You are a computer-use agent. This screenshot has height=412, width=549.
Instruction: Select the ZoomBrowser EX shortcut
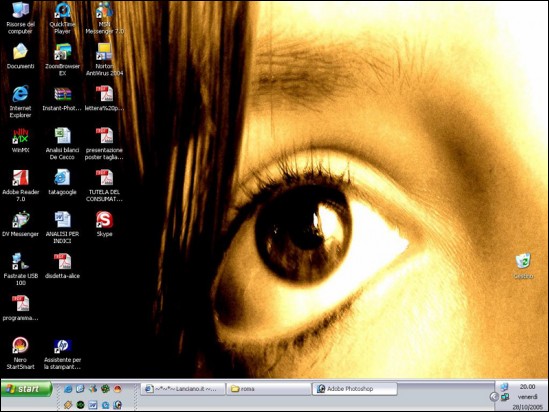(62, 60)
